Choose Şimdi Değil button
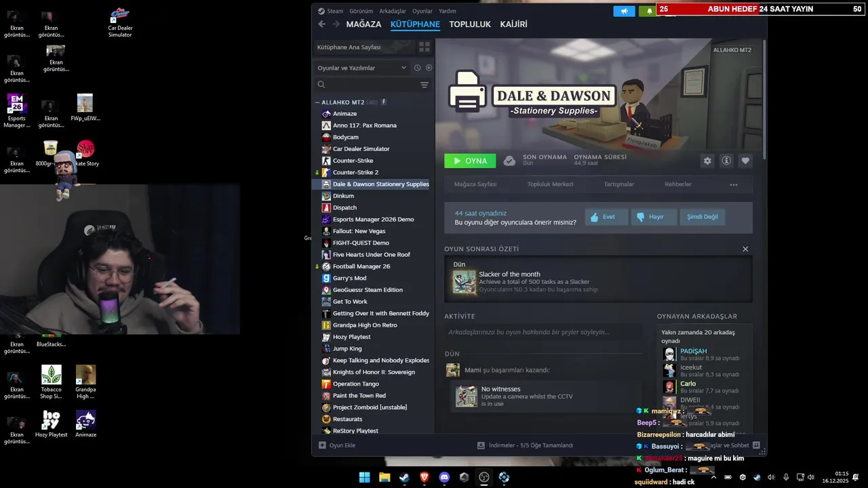Image resolution: width=868 pixels, height=488 pixels. click(x=703, y=217)
